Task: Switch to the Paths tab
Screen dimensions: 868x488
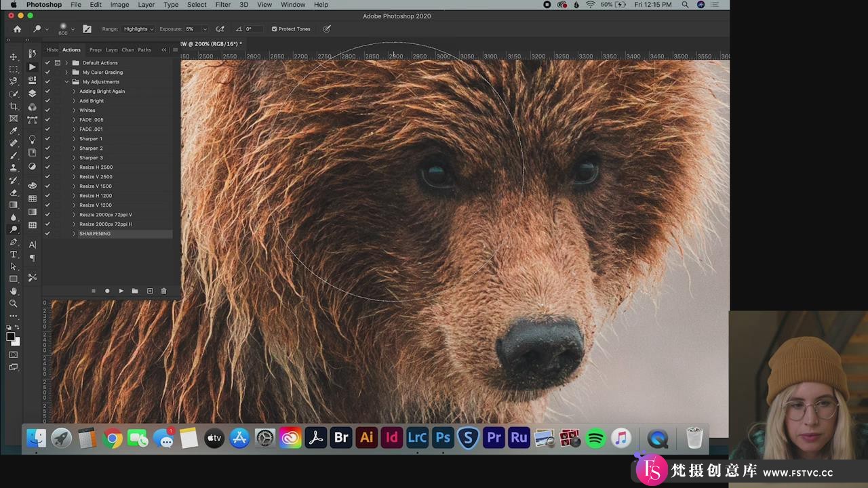Action: [144, 49]
